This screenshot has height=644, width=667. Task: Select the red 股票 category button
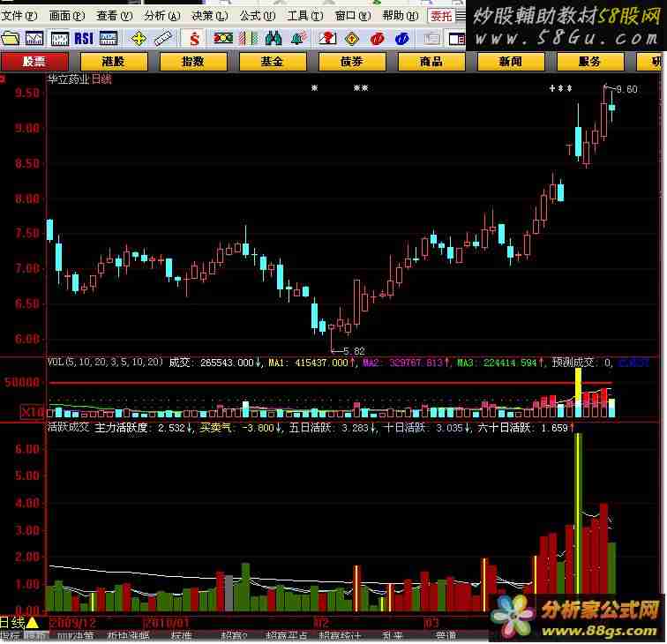pos(34,62)
